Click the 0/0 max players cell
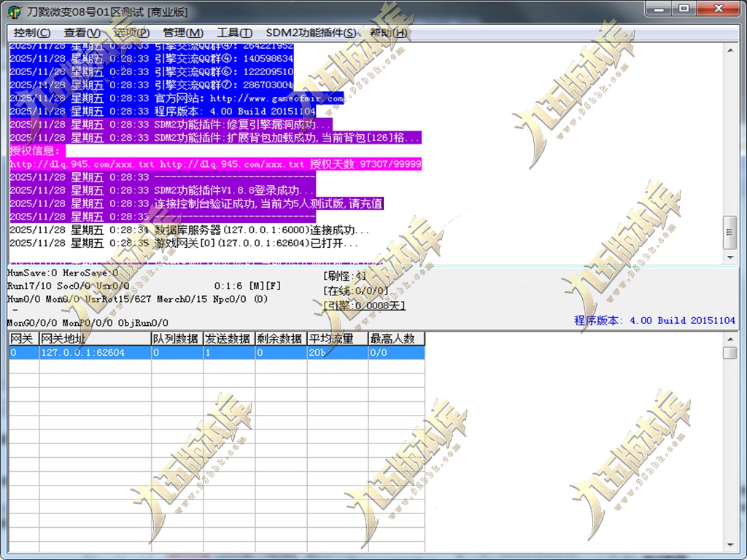 point(396,353)
